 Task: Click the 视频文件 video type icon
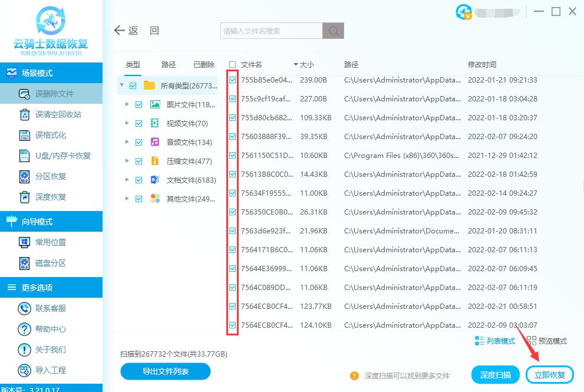click(155, 123)
